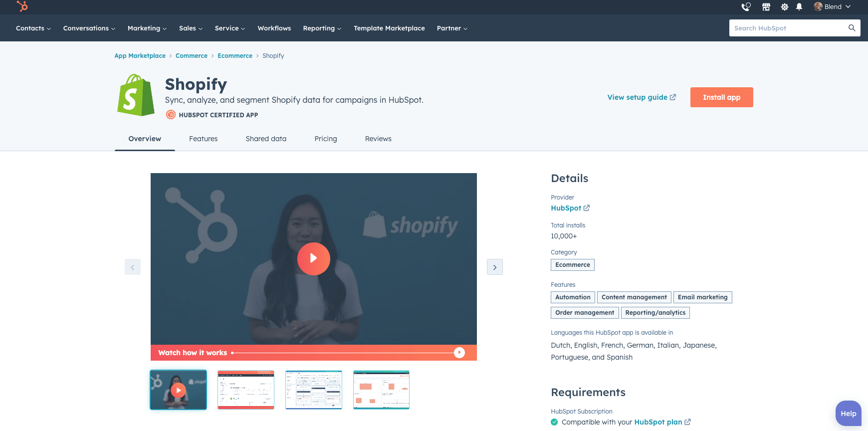
Task: Open the marketplace storefront icon
Action: [x=766, y=7]
